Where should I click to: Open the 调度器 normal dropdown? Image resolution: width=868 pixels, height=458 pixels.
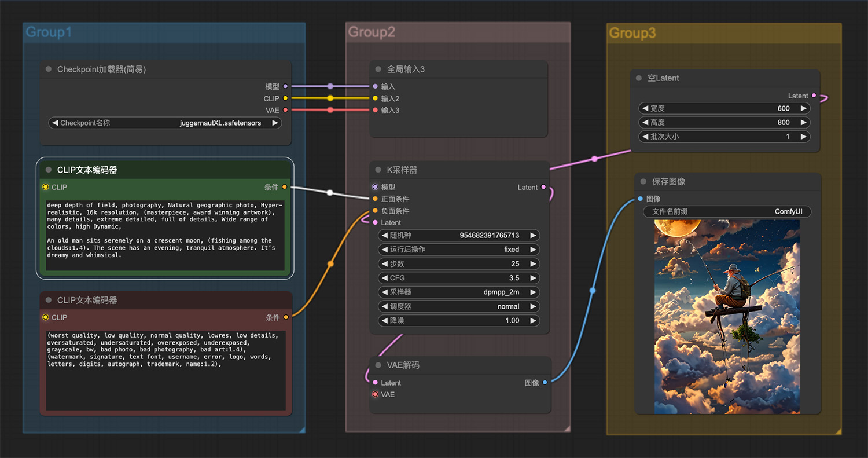coord(458,306)
